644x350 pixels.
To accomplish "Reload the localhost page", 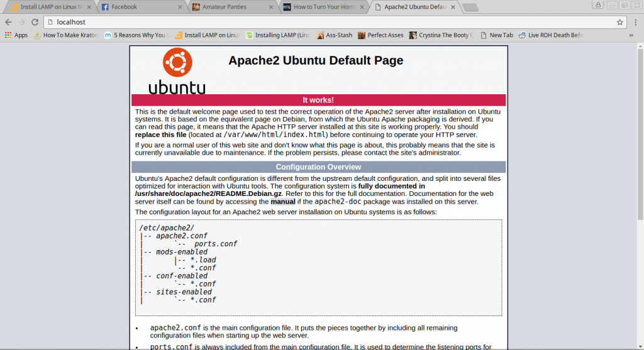I will point(35,22).
